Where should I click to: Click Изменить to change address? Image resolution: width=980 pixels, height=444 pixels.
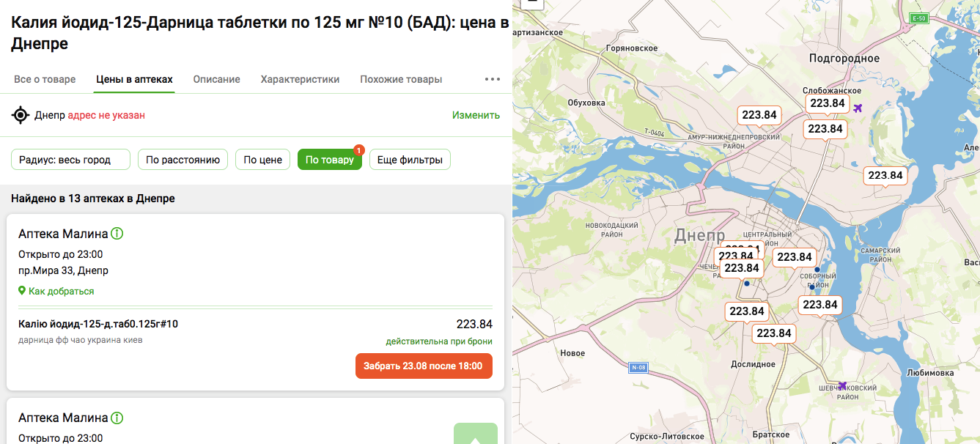(x=476, y=115)
